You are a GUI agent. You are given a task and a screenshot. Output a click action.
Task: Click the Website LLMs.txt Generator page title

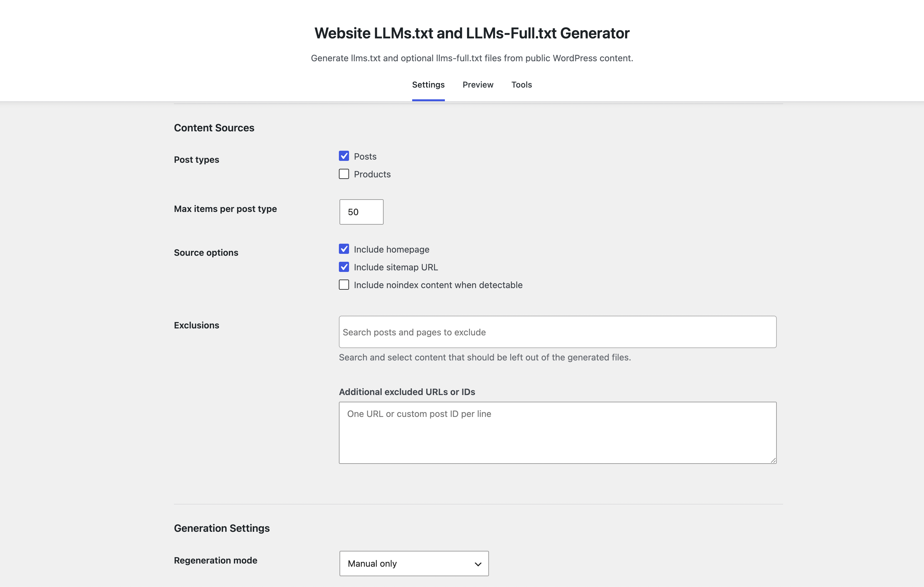[472, 33]
